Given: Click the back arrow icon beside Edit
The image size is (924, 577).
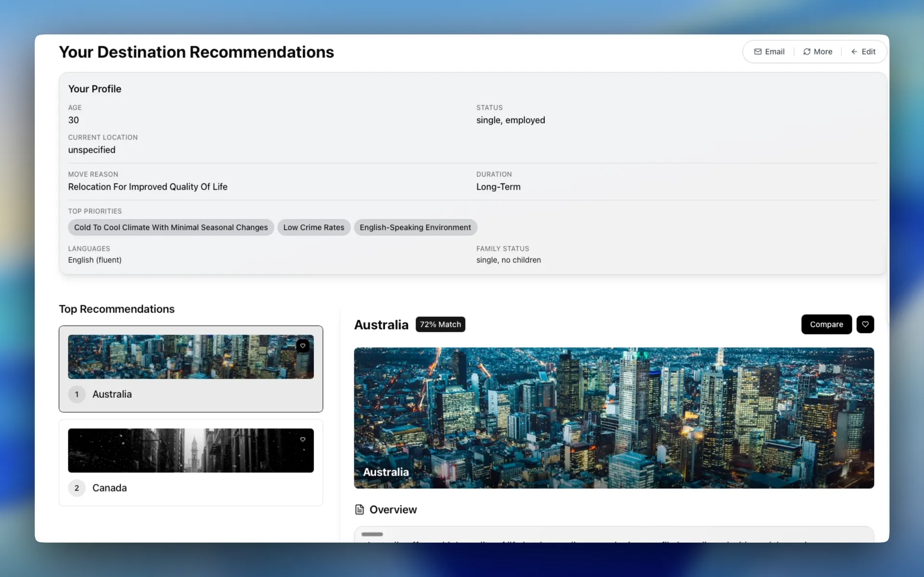Looking at the screenshot, I should click(x=854, y=51).
